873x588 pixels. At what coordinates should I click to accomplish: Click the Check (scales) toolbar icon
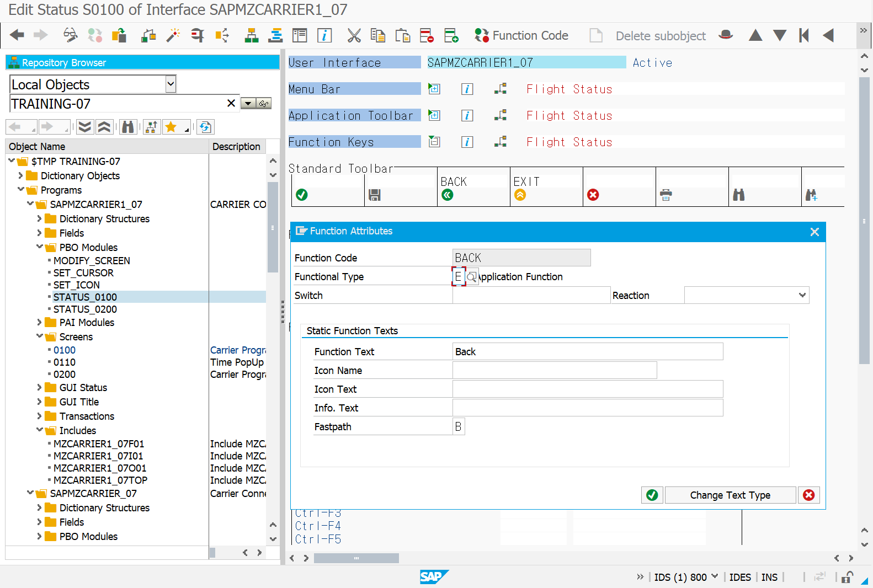click(x=148, y=35)
